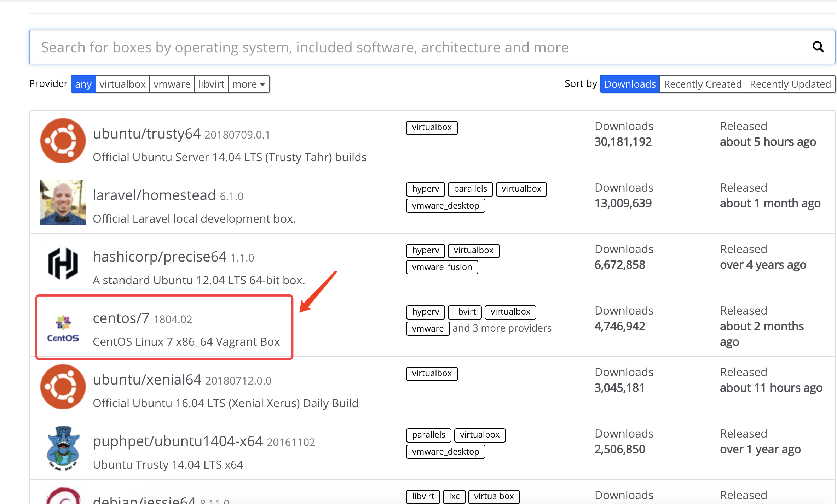Viewport: 837px width, 504px height.
Task: Focus the box search input field
Action: point(432,47)
